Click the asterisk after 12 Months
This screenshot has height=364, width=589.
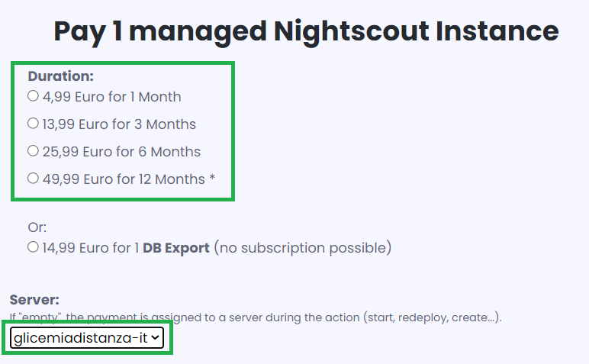212,178
